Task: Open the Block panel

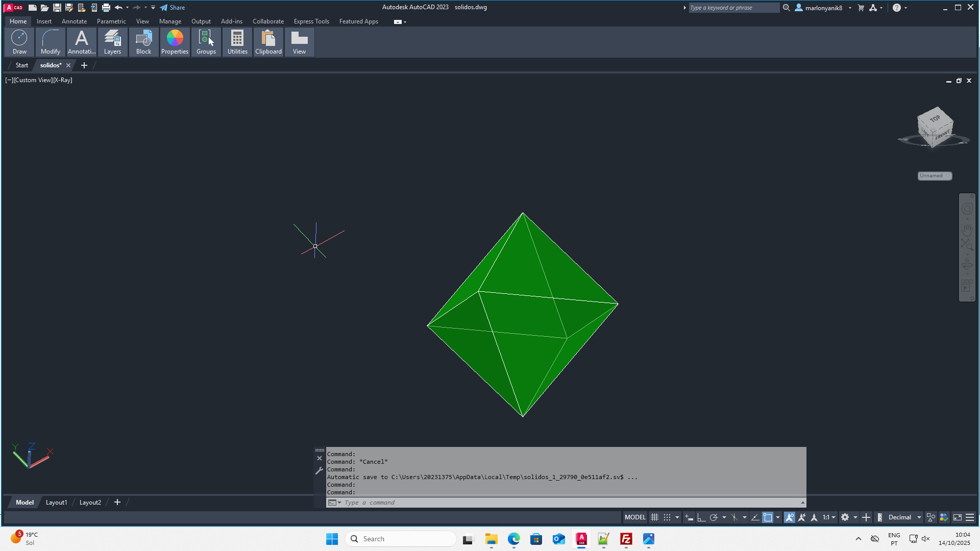Action: point(143,42)
